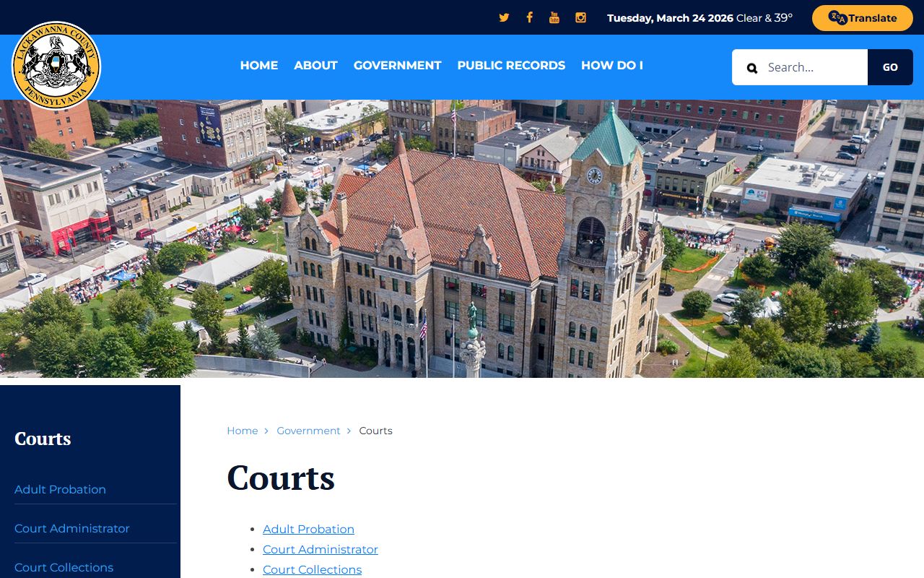Viewport: 924px width, 578px height.
Task: Go to Home in the breadcrumb
Action: coord(242,431)
